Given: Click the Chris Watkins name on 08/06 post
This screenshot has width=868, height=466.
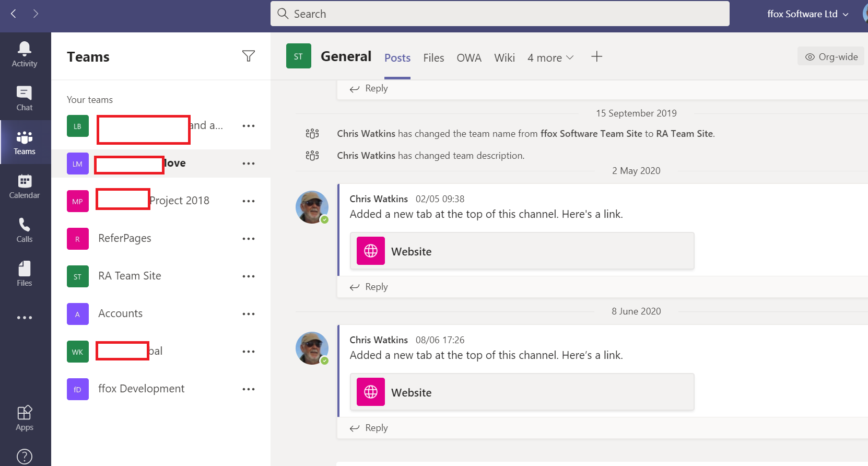Looking at the screenshot, I should 379,340.
